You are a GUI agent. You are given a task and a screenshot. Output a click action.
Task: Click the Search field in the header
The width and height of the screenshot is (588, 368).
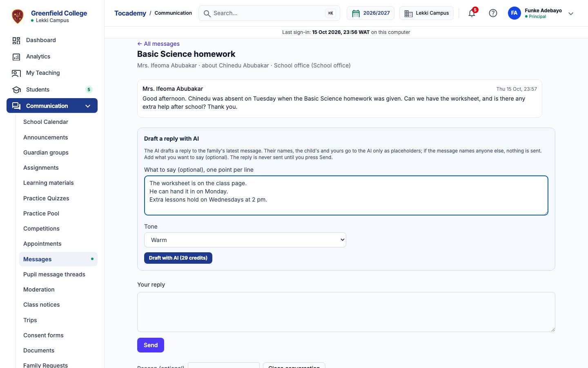click(270, 13)
